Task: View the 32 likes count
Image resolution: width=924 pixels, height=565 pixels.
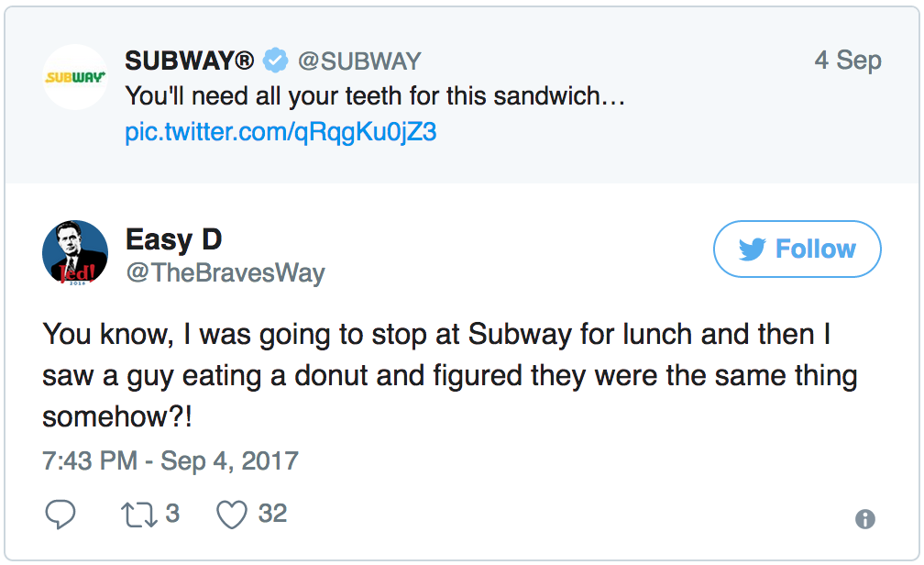Action: (272, 514)
